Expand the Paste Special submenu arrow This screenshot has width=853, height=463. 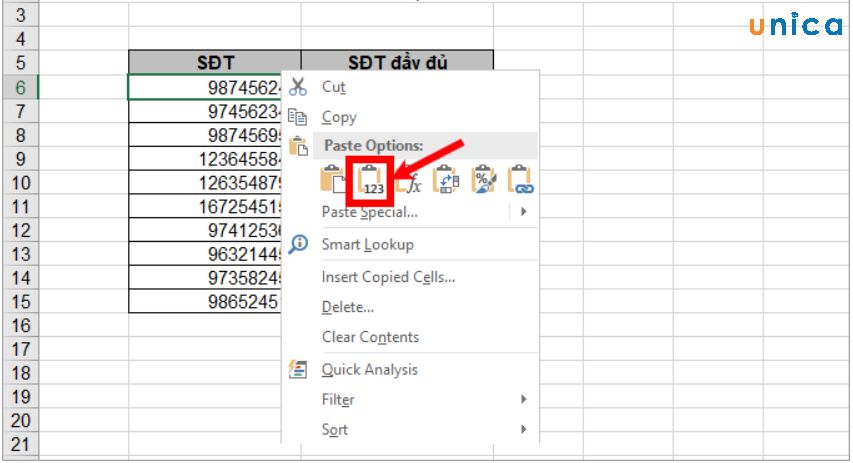point(523,212)
